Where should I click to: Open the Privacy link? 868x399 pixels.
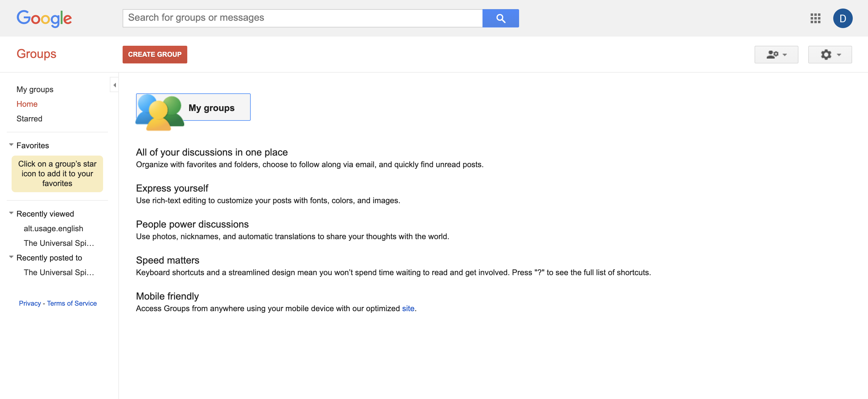[x=30, y=303]
